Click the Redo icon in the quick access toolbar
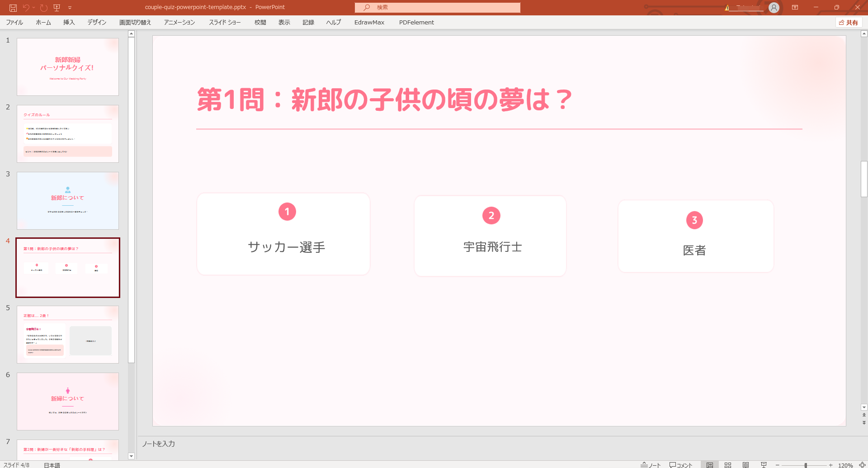 pos(43,8)
